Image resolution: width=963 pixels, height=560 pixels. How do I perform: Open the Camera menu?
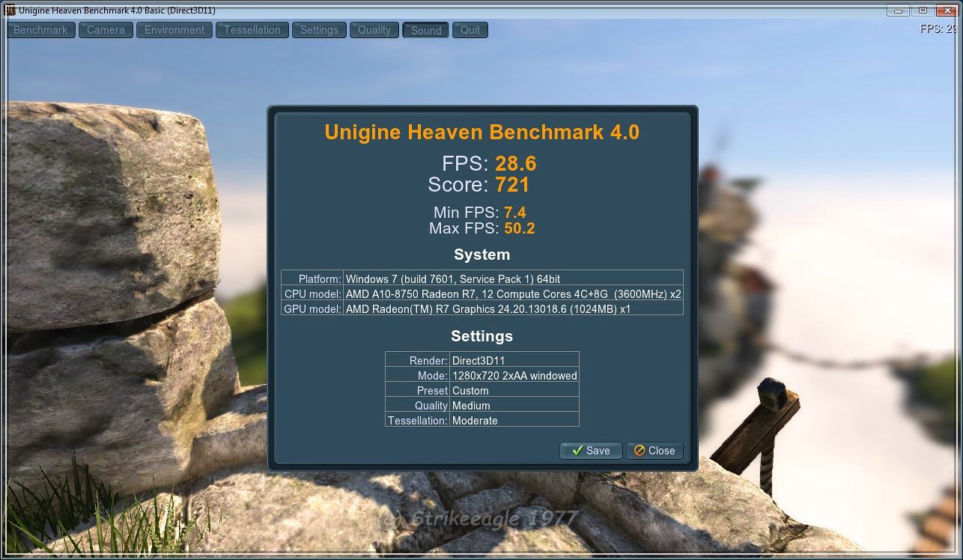tap(106, 30)
